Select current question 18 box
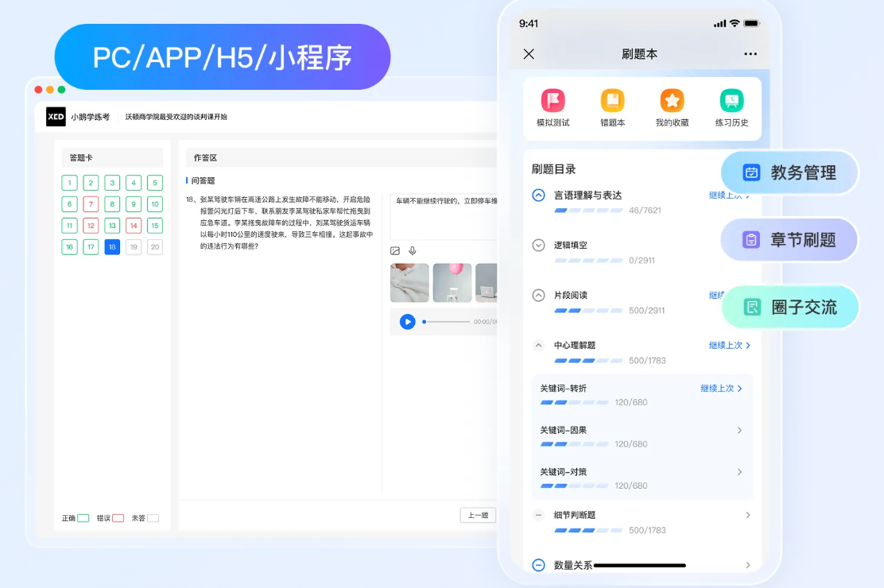This screenshot has width=884, height=588. pyautogui.click(x=112, y=247)
